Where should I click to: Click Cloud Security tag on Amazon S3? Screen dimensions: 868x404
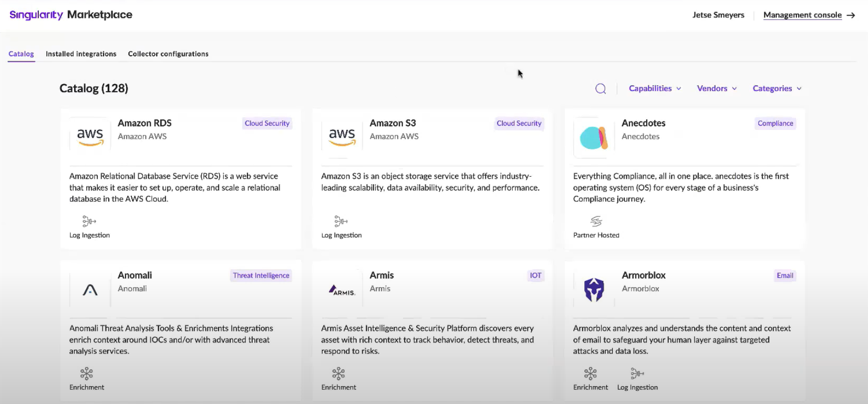pyautogui.click(x=519, y=124)
